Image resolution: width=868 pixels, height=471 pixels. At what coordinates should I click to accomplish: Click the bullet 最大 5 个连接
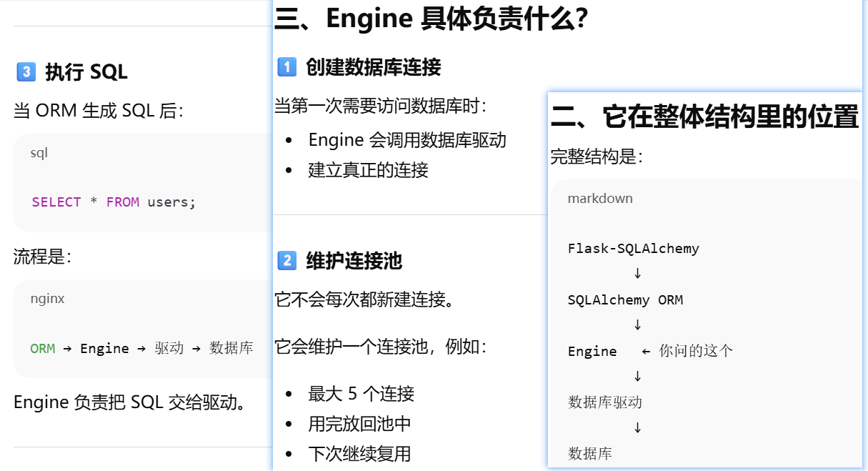[x=361, y=394]
